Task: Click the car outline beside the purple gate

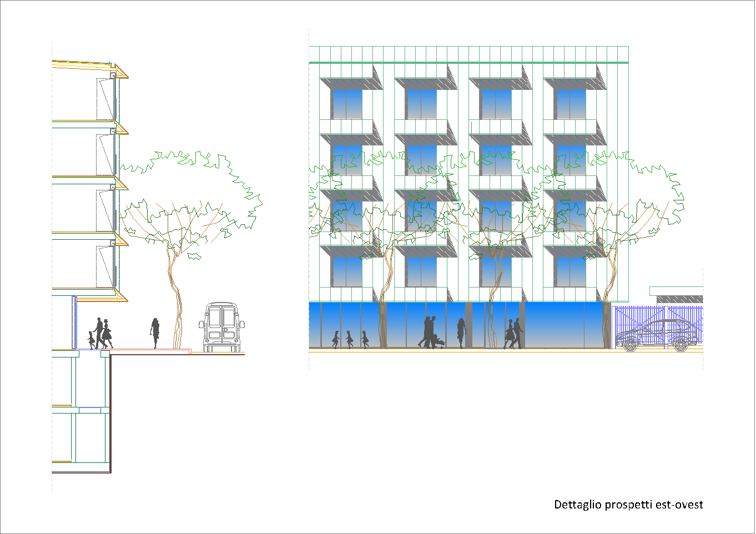Action: (x=656, y=336)
